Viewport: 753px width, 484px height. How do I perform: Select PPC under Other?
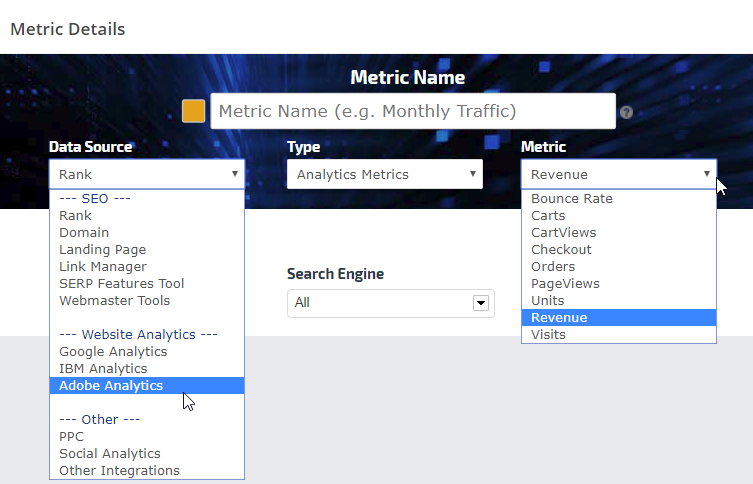pyautogui.click(x=72, y=436)
